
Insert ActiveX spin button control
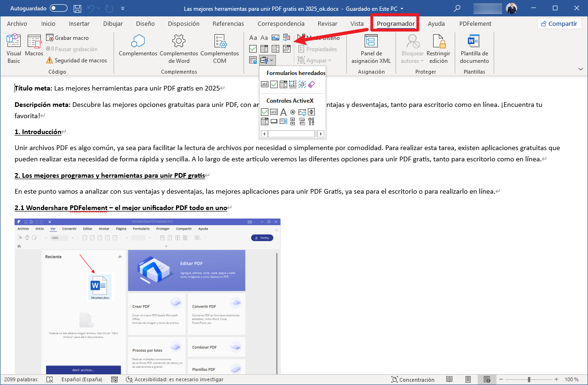312,112
